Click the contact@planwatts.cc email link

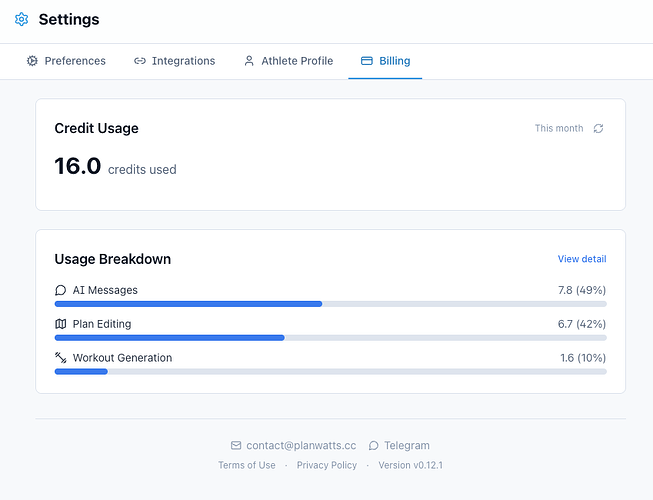click(301, 445)
